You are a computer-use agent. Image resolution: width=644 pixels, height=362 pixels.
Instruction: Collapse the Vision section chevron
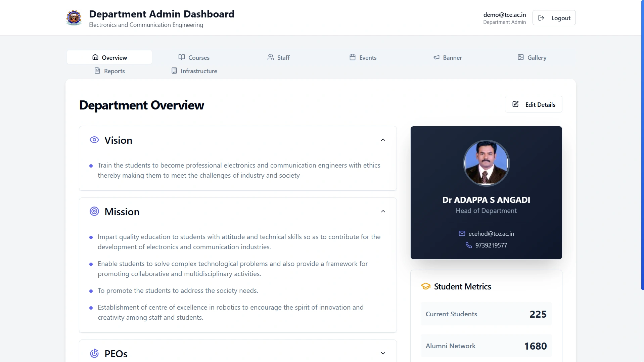[x=383, y=140]
